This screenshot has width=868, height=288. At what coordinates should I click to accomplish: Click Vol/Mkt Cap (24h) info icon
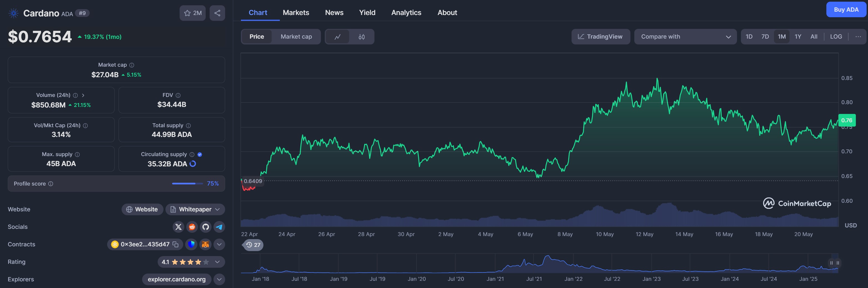[x=85, y=126]
